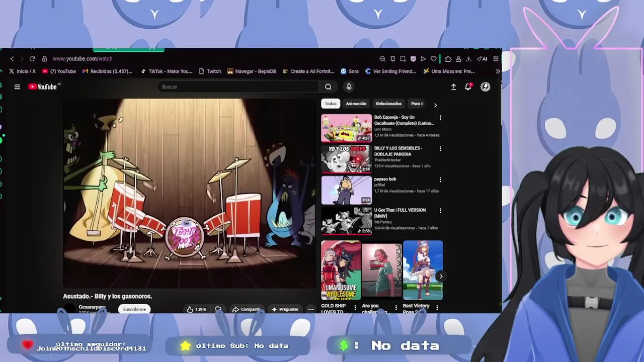The height and width of the screenshot is (362, 644).
Task: Select the Animación filter chip
Action: coord(356,104)
